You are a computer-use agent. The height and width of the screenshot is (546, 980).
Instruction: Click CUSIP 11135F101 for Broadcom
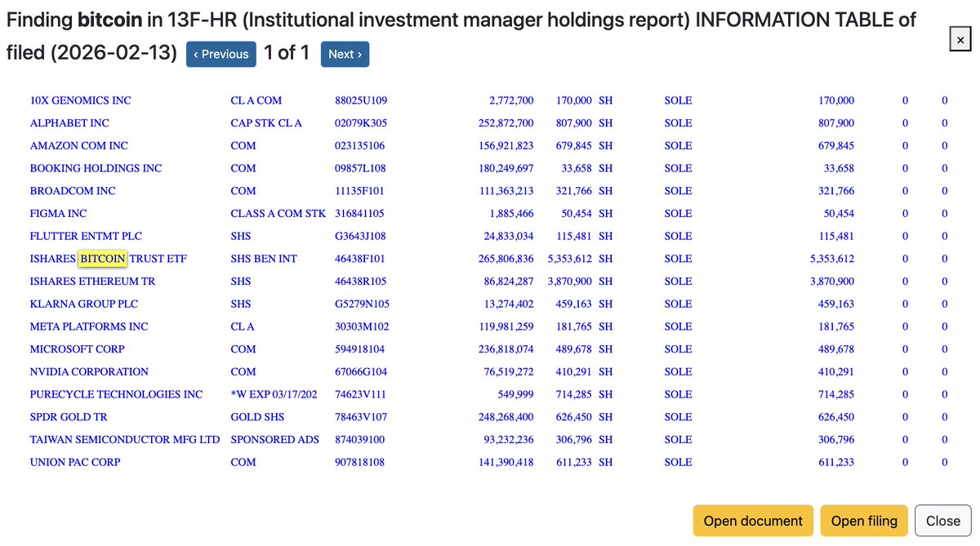click(x=359, y=191)
